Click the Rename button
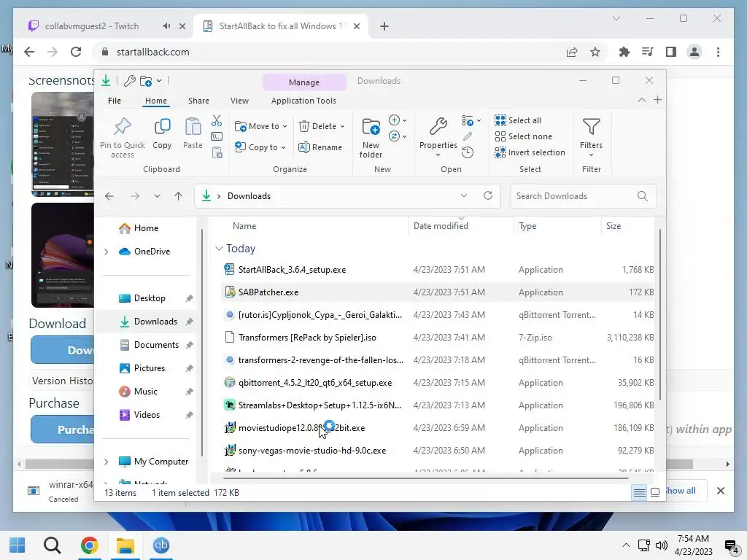Screen dimensions: 747x560 tap(320, 147)
